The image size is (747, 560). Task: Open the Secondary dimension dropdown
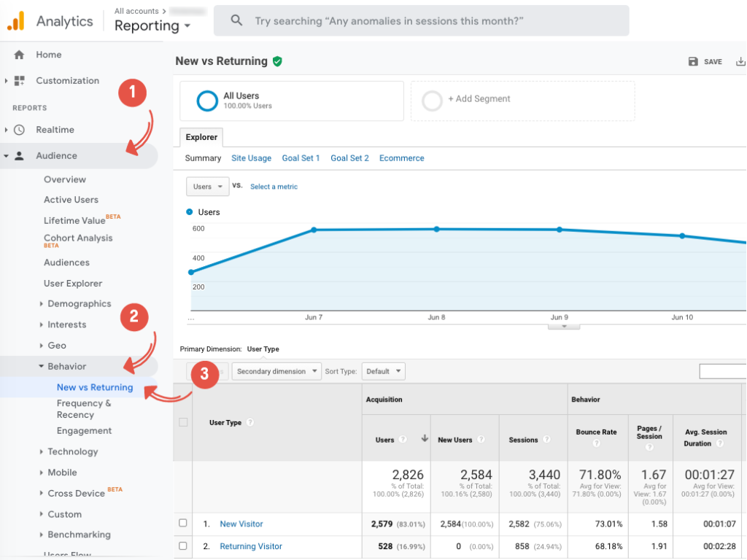(x=276, y=371)
